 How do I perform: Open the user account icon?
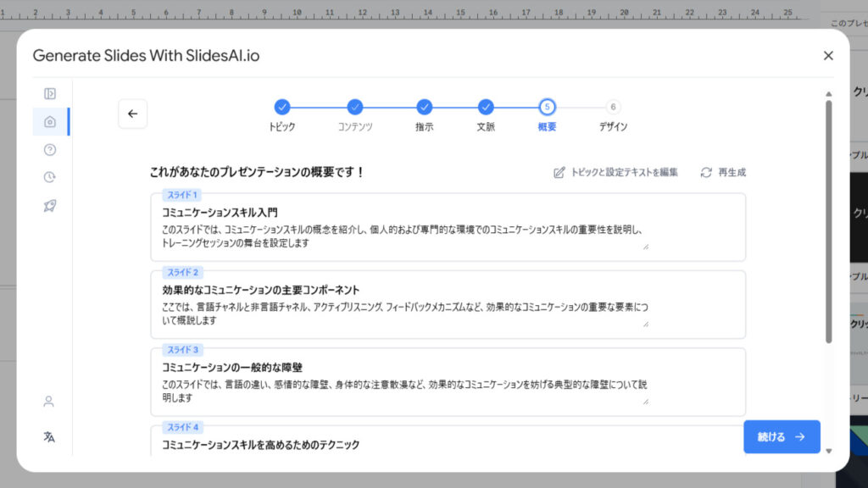[49, 402]
